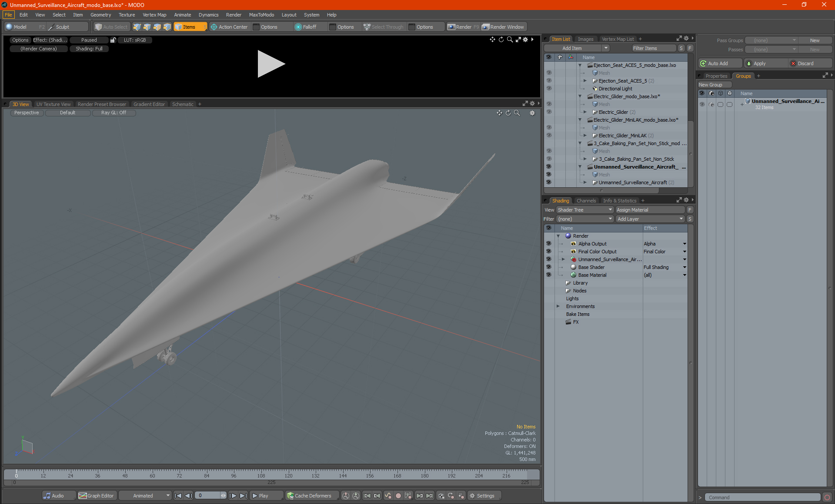Open Filter (none) dropdown in Shading
The width and height of the screenshot is (835, 504).
point(584,219)
